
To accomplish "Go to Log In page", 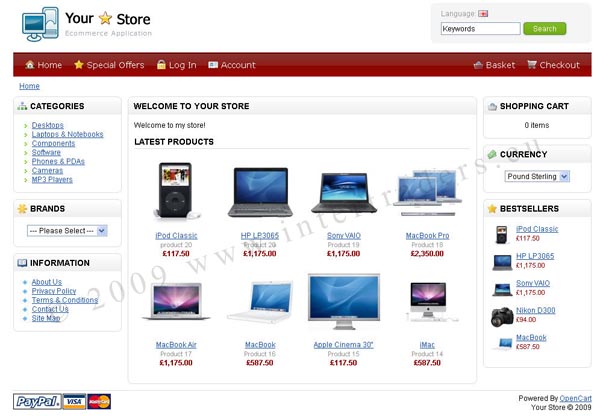I will (x=177, y=65).
